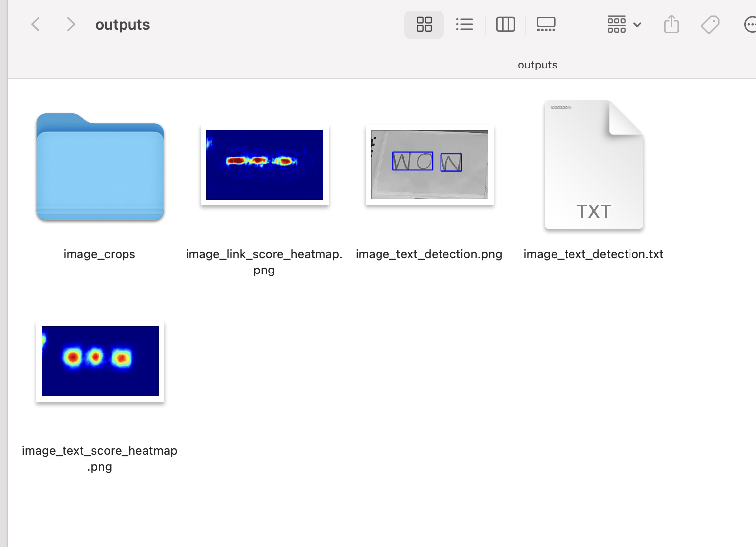Image resolution: width=756 pixels, height=547 pixels.
Task: Click the outputs item in path bar
Action: pos(537,65)
